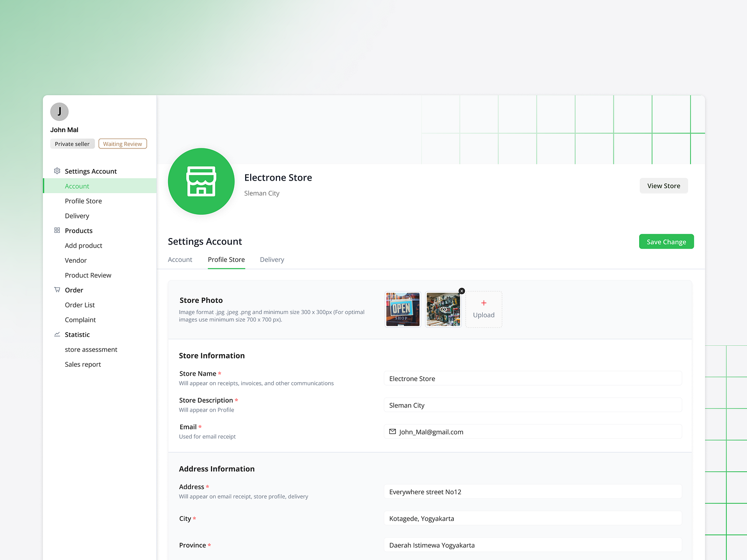The width and height of the screenshot is (747, 560).
Task: Remove second store photo via its X button
Action: pyautogui.click(x=461, y=291)
